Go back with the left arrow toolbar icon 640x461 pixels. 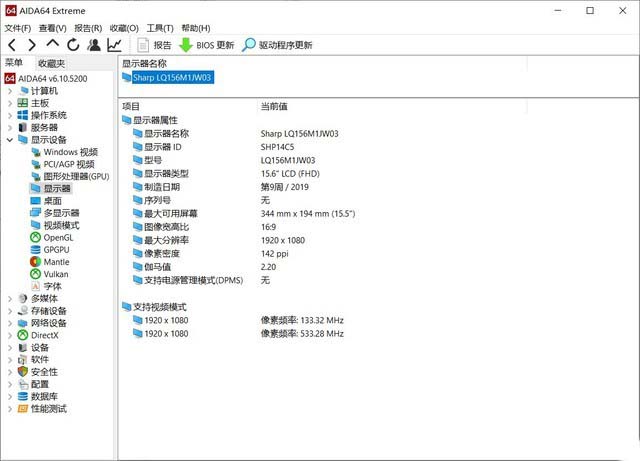[x=12, y=45]
